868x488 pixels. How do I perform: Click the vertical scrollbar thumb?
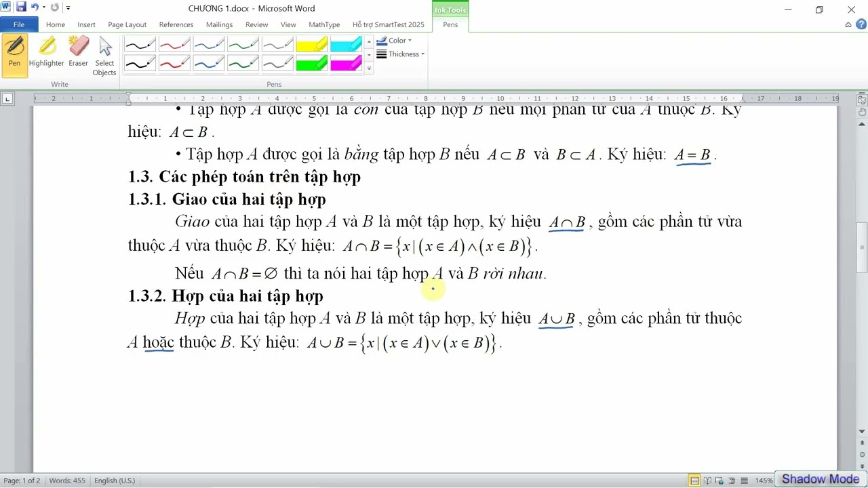tap(862, 248)
